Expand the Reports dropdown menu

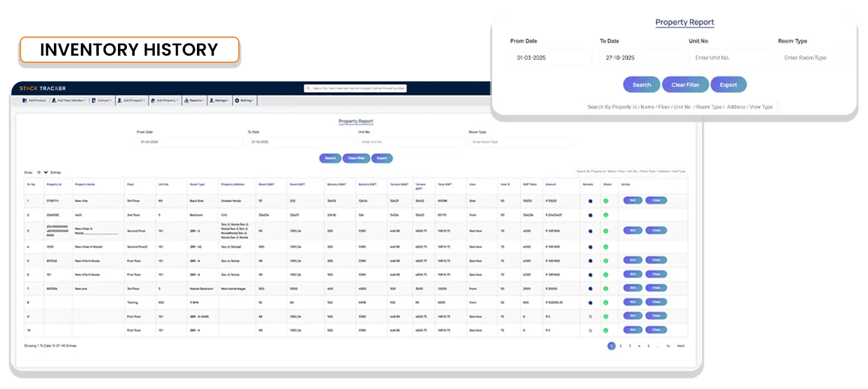194,101
